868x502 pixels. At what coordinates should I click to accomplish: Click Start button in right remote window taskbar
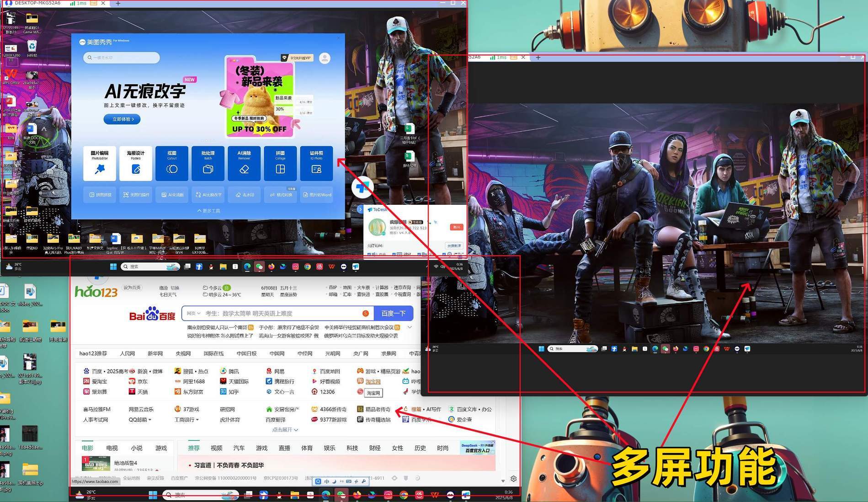tap(541, 349)
